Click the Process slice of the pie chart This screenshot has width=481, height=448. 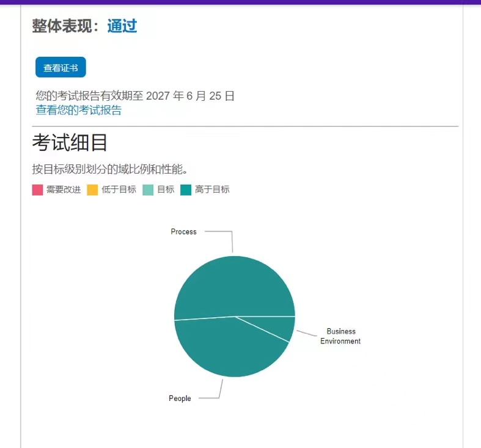click(235, 284)
